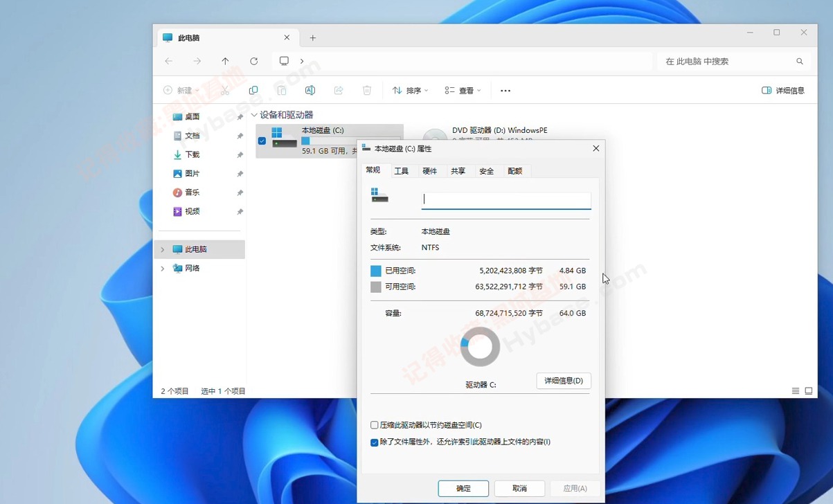The image size is (833, 504).
Task: Click the rename icon in toolbar
Action: [310, 91]
